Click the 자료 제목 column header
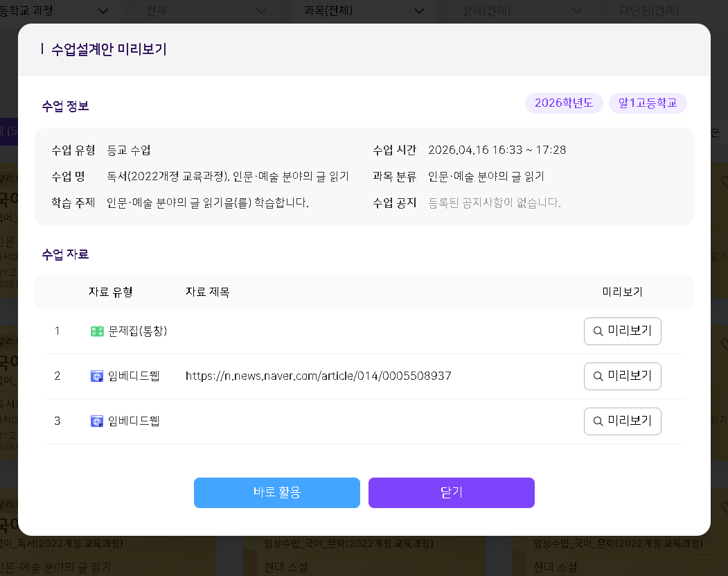 tap(207, 292)
